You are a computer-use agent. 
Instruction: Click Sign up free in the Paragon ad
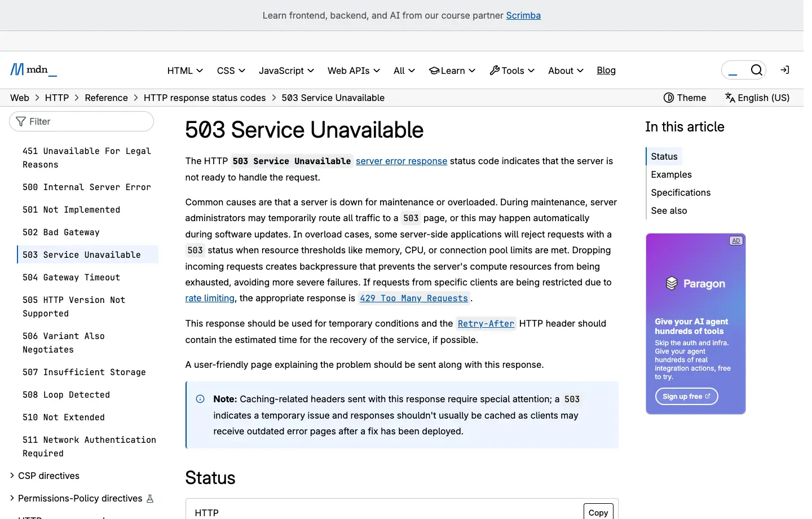pyautogui.click(x=686, y=396)
